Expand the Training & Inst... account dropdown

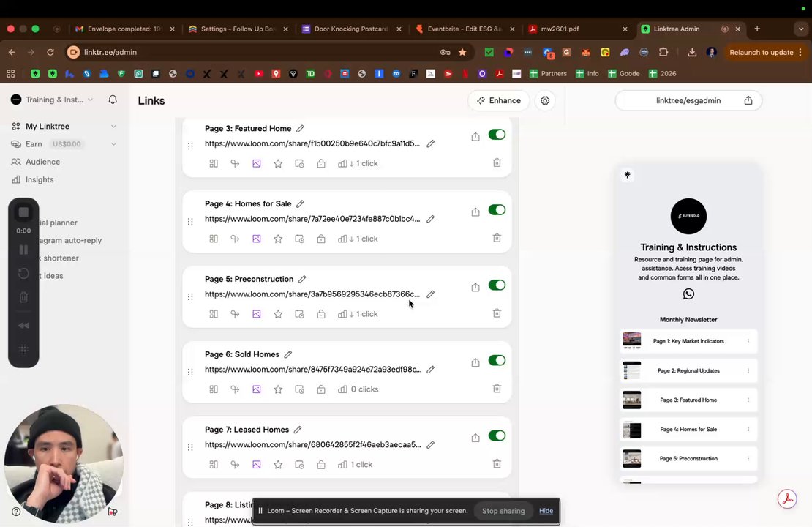coord(52,100)
